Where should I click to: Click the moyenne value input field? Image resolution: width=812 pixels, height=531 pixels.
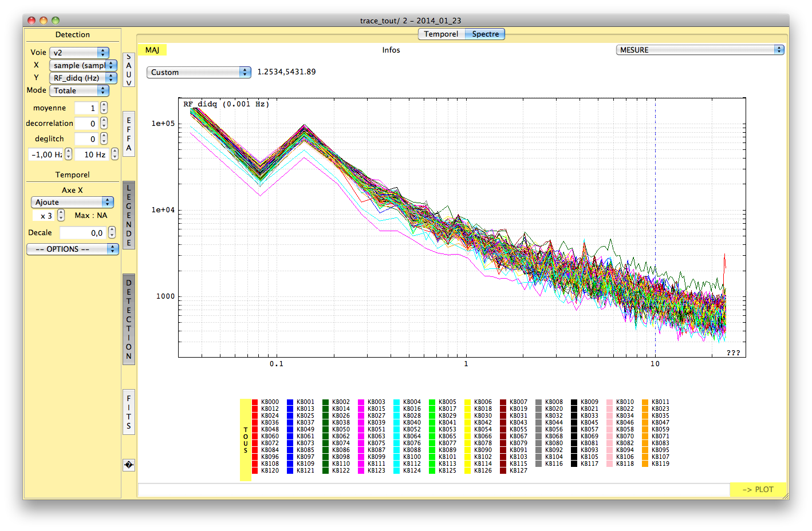coord(86,108)
